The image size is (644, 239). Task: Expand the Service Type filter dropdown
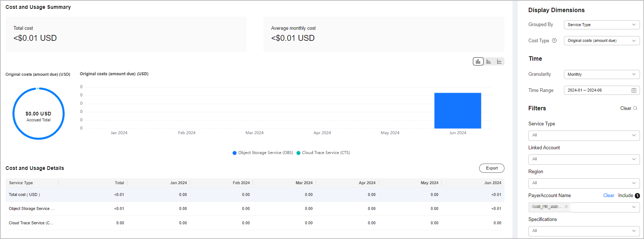[584, 135]
